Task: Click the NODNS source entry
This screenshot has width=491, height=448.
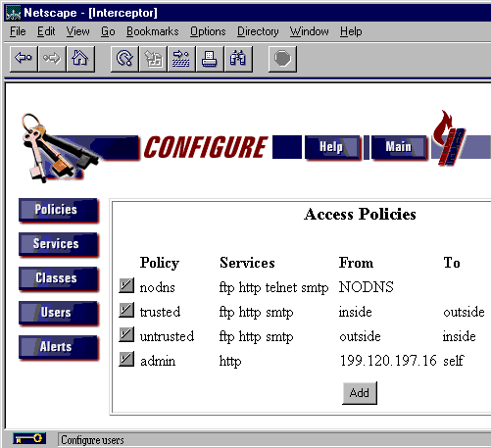Action: click(367, 287)
